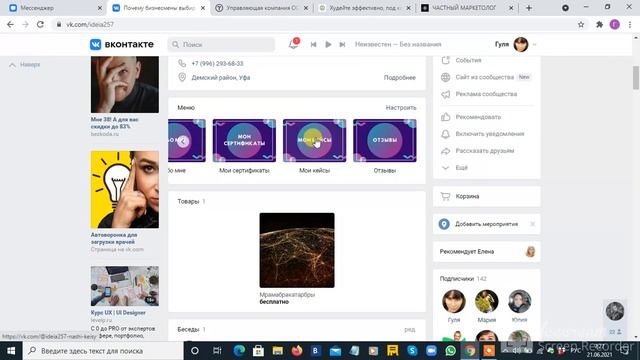Open Microsoft Edge from the taskbar
Screen dimensions: 640x360
[239, 351]
